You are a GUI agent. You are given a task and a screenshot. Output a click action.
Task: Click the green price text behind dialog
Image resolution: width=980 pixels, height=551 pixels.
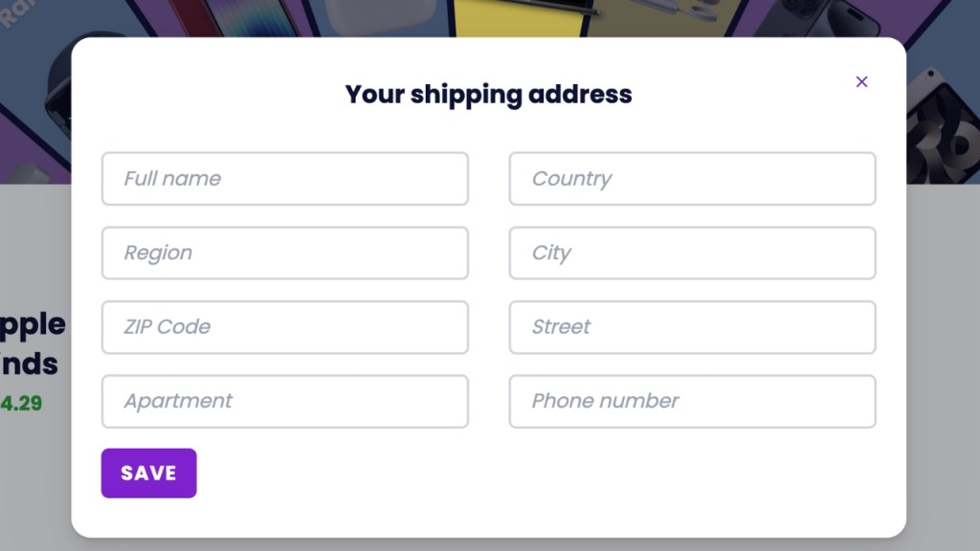(x=21, y=404)
